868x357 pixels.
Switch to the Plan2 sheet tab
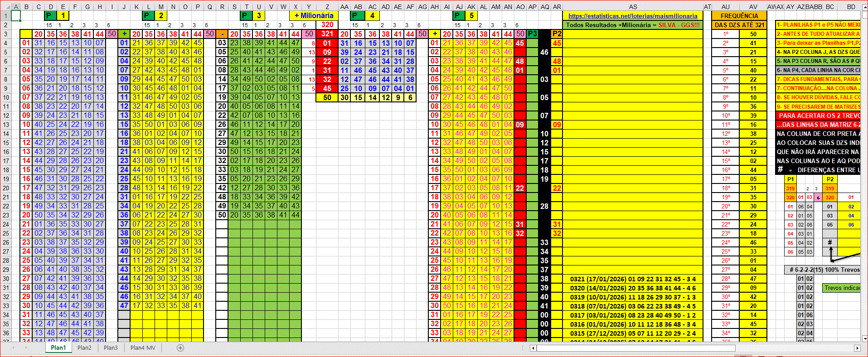click(84, 348)
